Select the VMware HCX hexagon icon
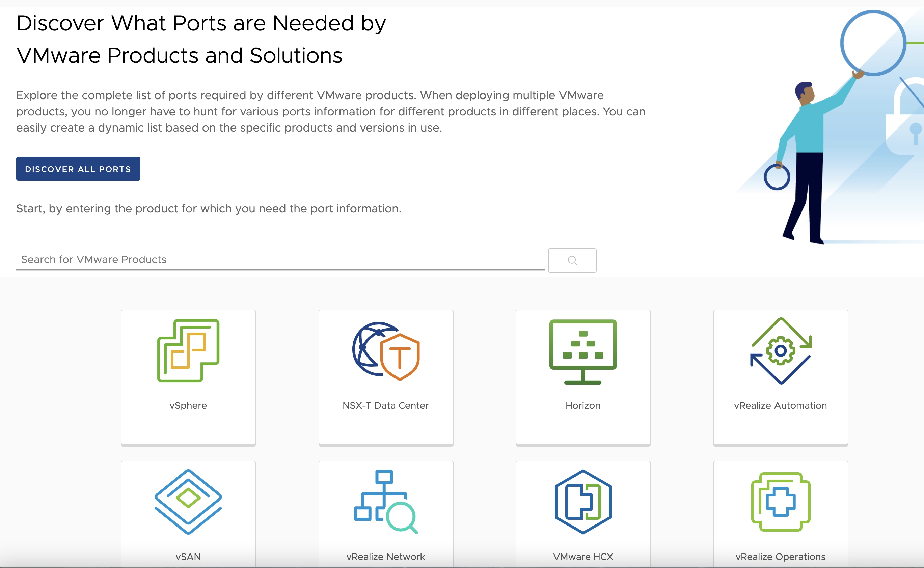 point(583,502)
